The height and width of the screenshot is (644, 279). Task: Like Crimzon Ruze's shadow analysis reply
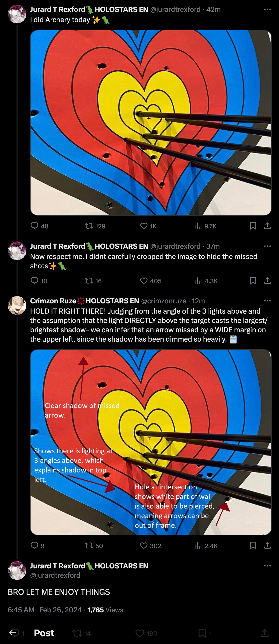pos(144,546)
